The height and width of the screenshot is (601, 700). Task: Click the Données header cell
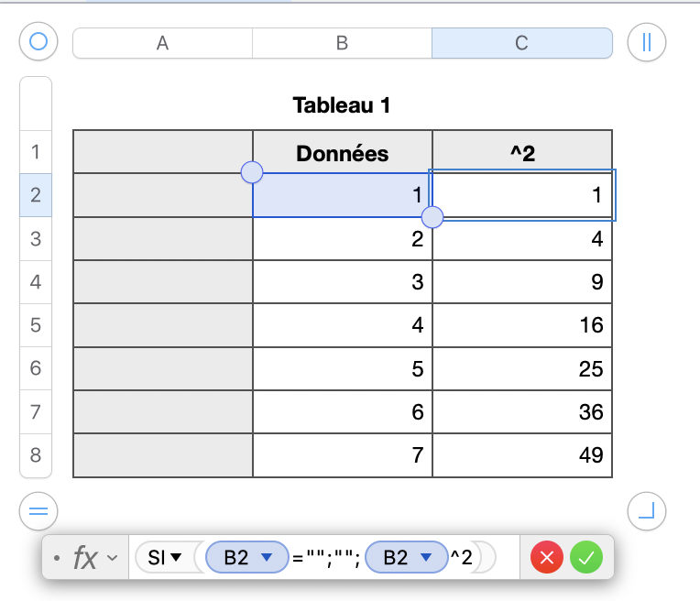[x=342, y=153]
